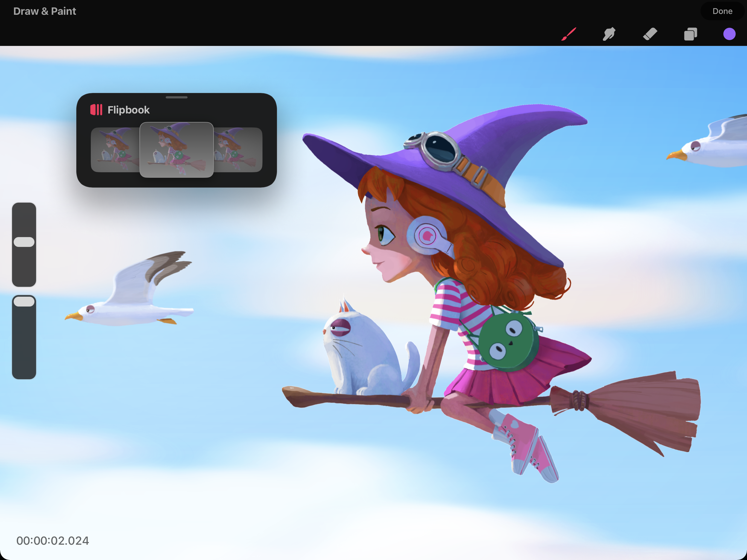Click the Flipbook panel grabber handle
This screenshot has height=560, width=747.
point(176,97)
